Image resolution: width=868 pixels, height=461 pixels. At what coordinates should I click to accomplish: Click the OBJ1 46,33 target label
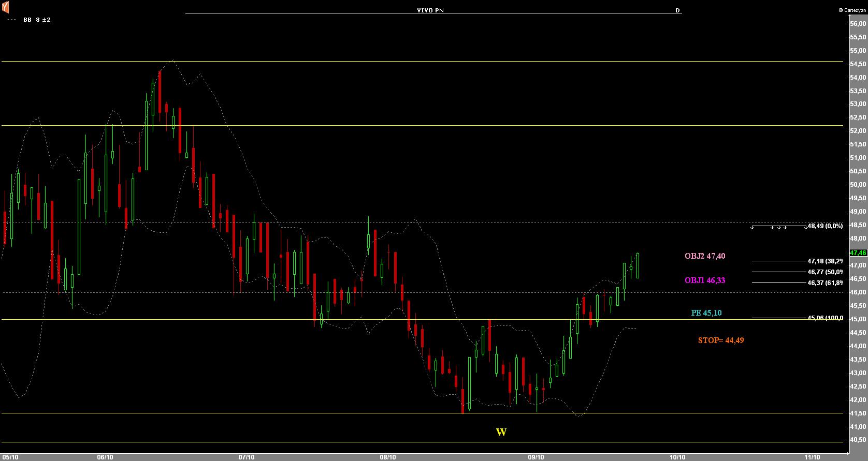pyautogui.click(x=705, y=280)
